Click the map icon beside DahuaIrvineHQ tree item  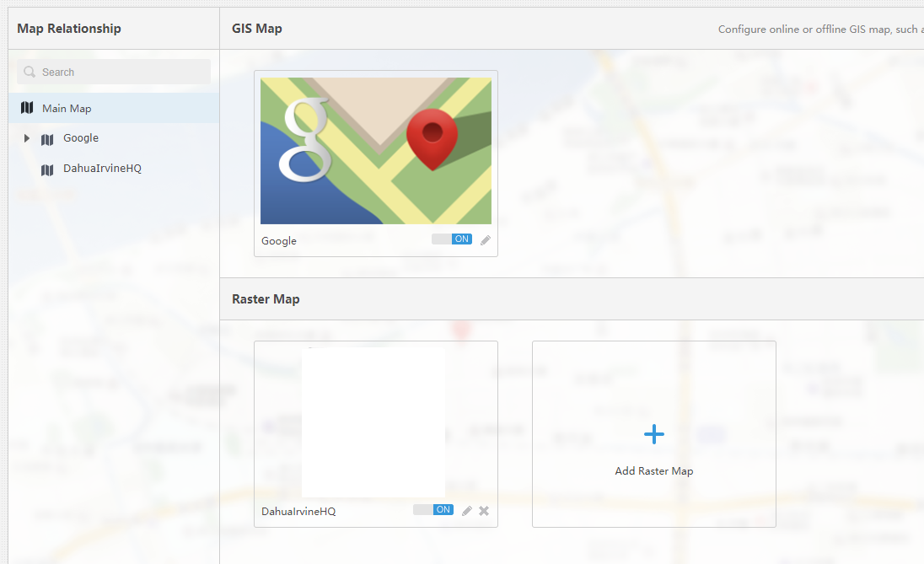coord(48,170)
